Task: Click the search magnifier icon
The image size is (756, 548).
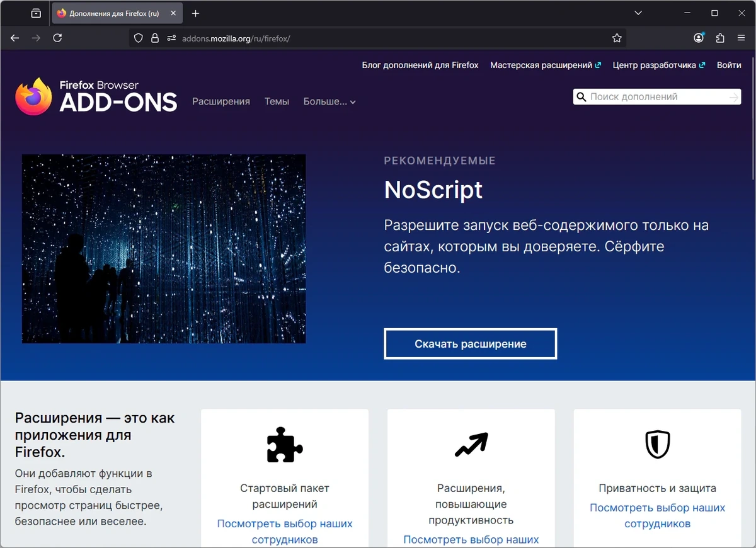Action: [x=581, y=97]
